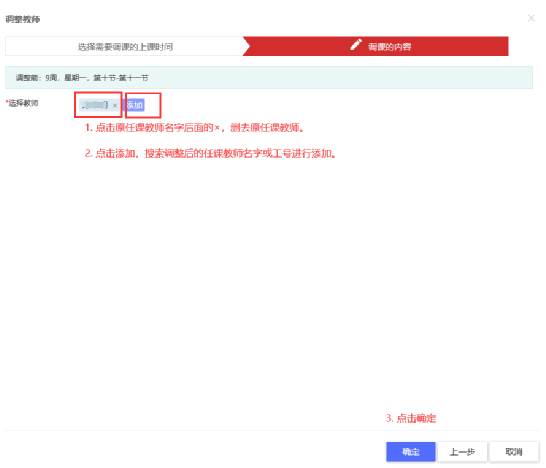Click the red instruction text about deleting 原任课教师
Screen dimensions: 546x468
pos(195,128)
